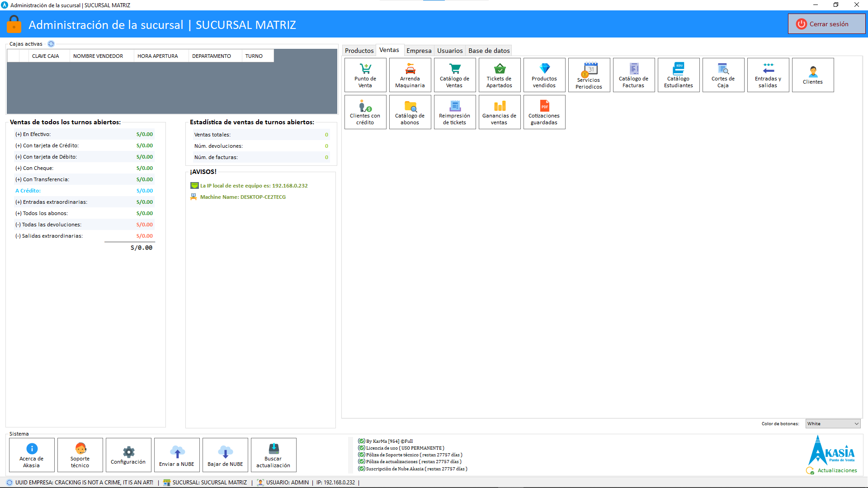Open Tickets de Apartados
The image size is (868, 488).
pos(500,75)
